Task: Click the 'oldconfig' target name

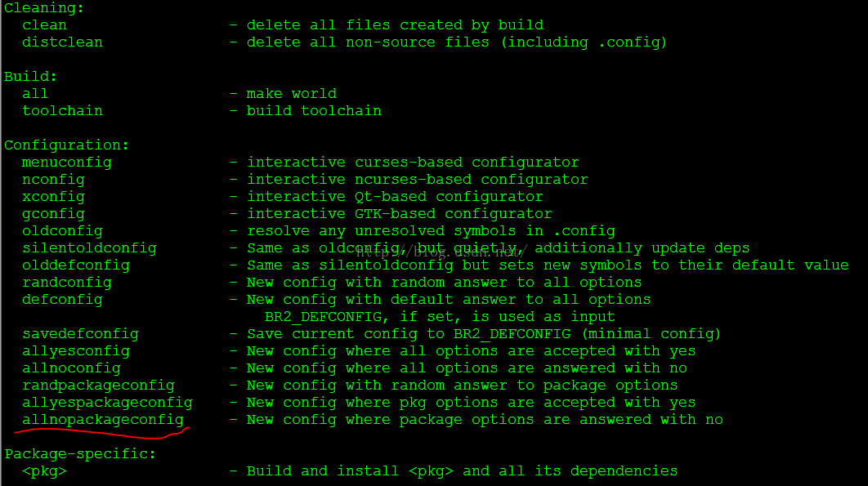Action: click(x=63, y=231)
